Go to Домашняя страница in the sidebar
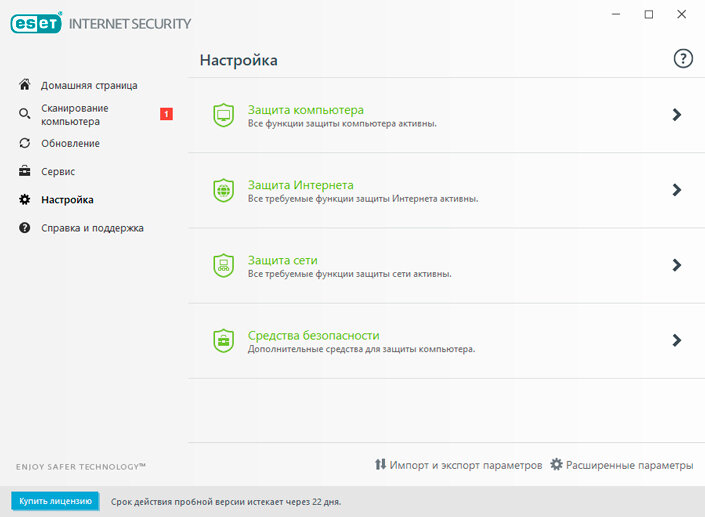Viewport: 705px width, 517px height. click(x=89, y=85)
